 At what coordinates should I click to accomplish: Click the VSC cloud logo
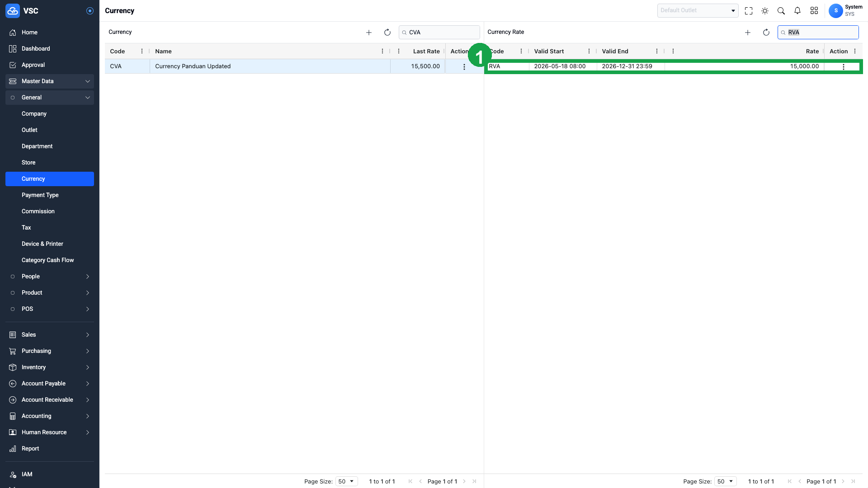point(13,11)
